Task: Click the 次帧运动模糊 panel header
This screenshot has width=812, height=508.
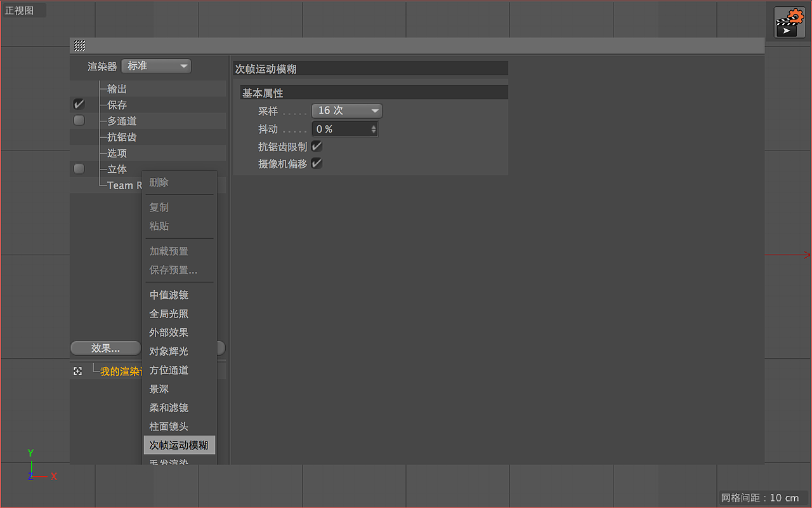Action: coord(370,69)
